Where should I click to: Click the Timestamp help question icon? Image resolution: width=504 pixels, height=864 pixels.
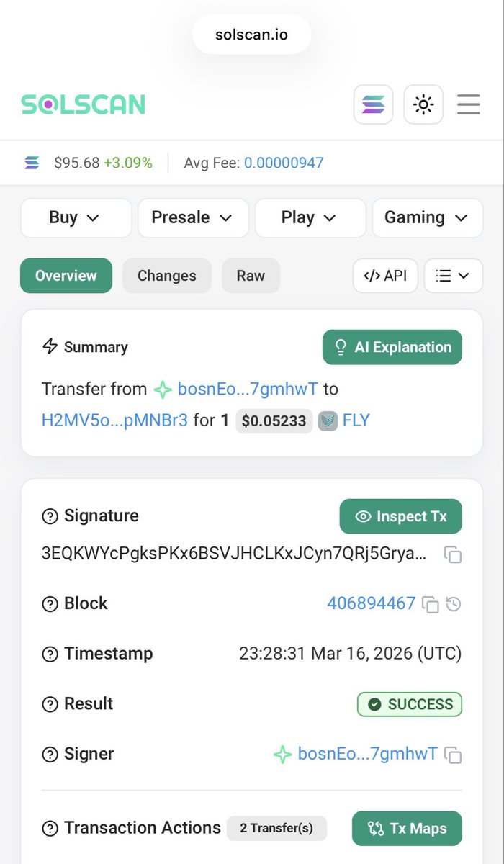(x=50, y=654)
